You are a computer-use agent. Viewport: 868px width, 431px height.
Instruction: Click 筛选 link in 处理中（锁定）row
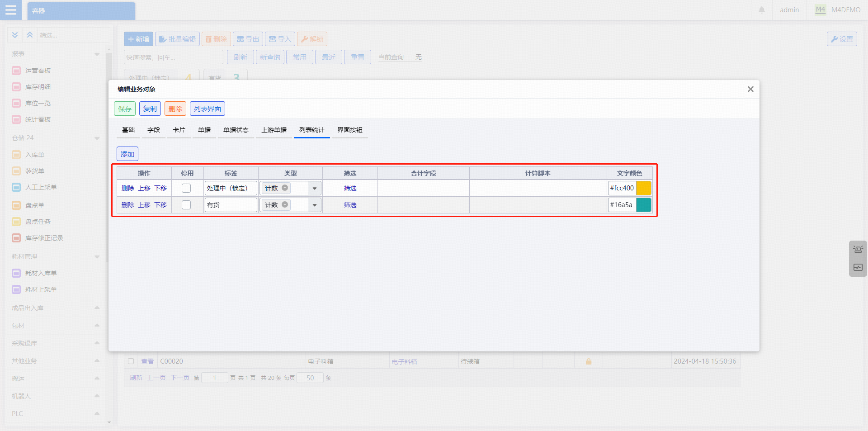(x=350, y=188)
